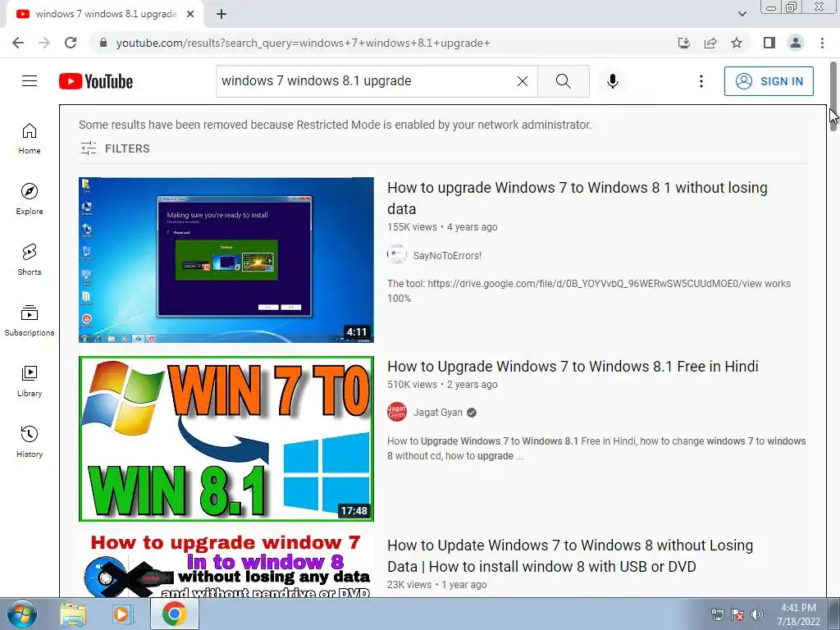This screenshot has width=840, height=630.
Task: Click the SayNoToErrors! channel avatar
Action: coord(397,254)
